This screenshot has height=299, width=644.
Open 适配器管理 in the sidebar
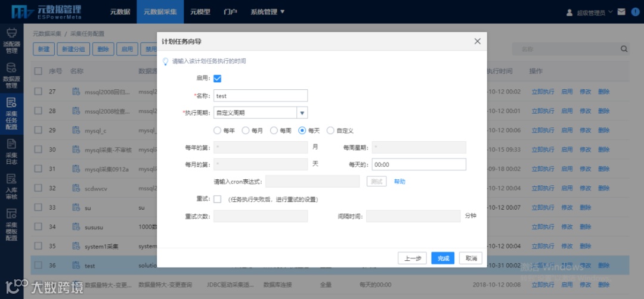click(x=11, y=42)
